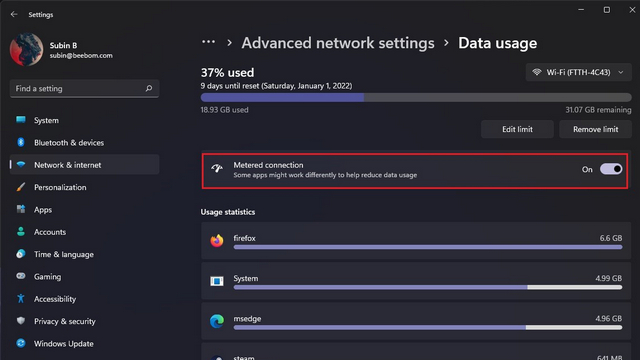Click the 4.99 GB System value
Image resolution: width=640 pixels, height=360 pixels.
pyautogui.click(x=609, y=278)
